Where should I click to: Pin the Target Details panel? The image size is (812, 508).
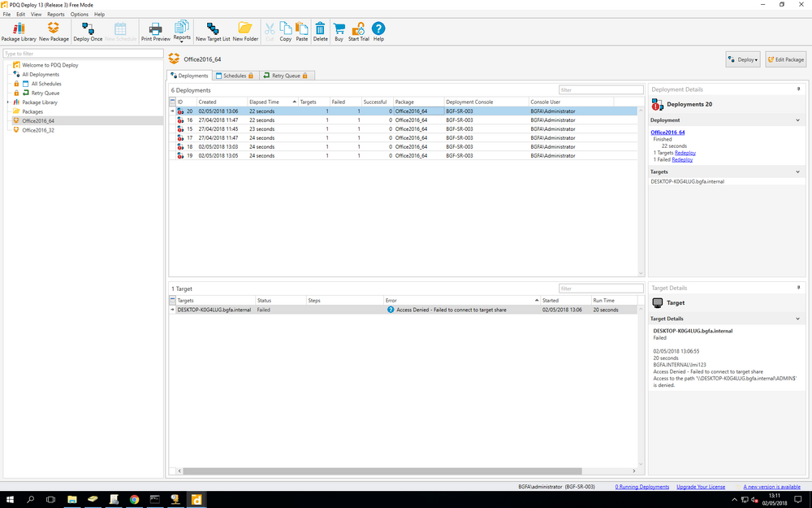[798, 288]
